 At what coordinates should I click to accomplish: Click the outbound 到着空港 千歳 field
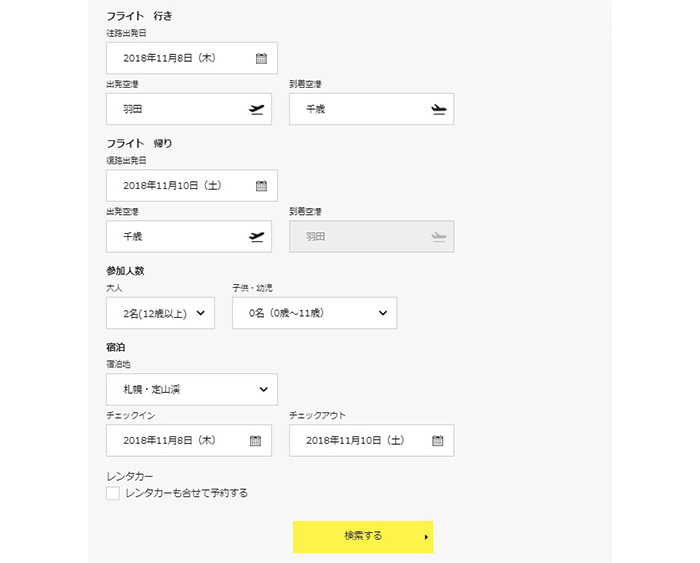(371, 109)
